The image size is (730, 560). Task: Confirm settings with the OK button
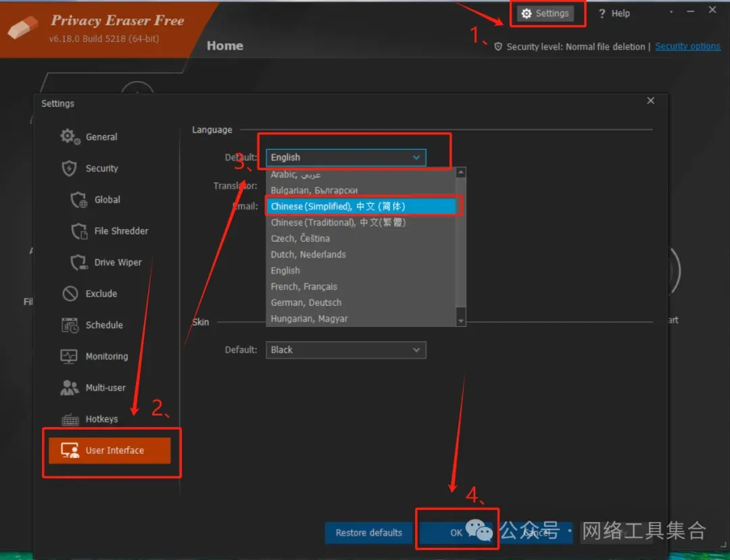click(x=456, y=532)
